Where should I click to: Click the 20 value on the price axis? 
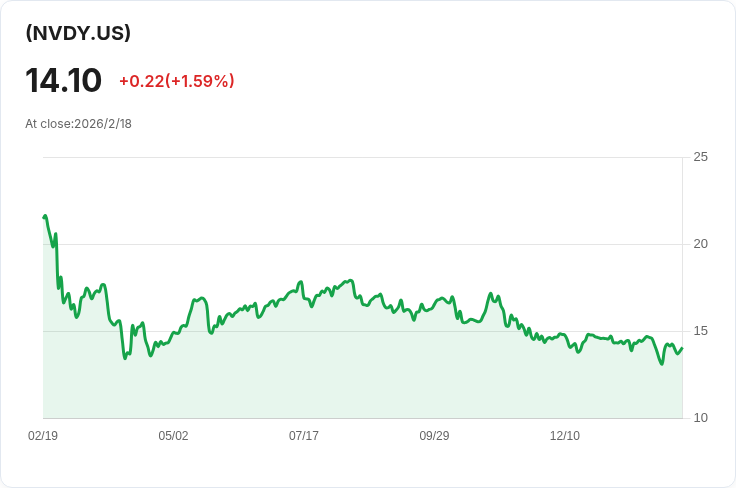tap(700, 244)
